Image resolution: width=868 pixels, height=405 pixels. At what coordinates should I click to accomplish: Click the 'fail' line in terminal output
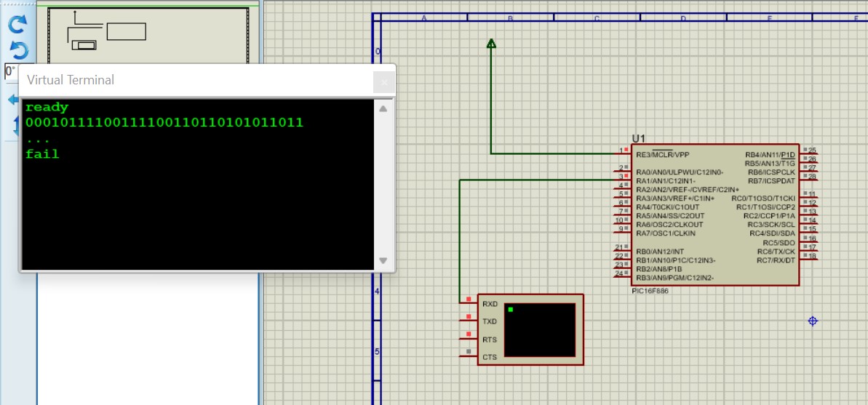point(42,154)
